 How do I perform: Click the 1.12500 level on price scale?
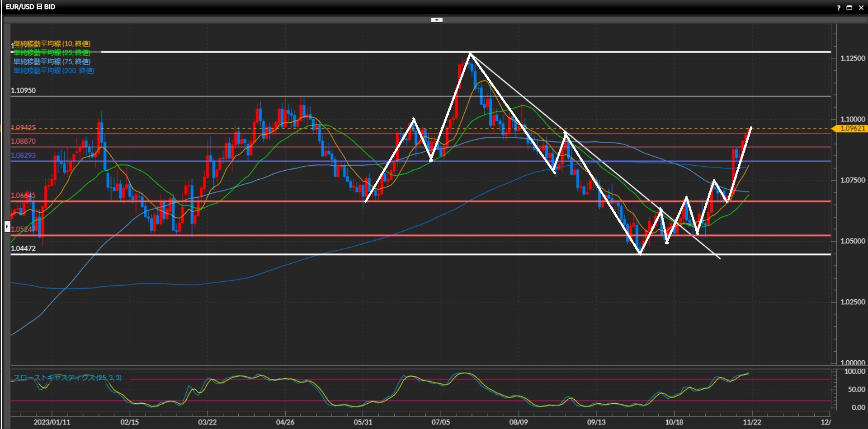pos(852,59)
